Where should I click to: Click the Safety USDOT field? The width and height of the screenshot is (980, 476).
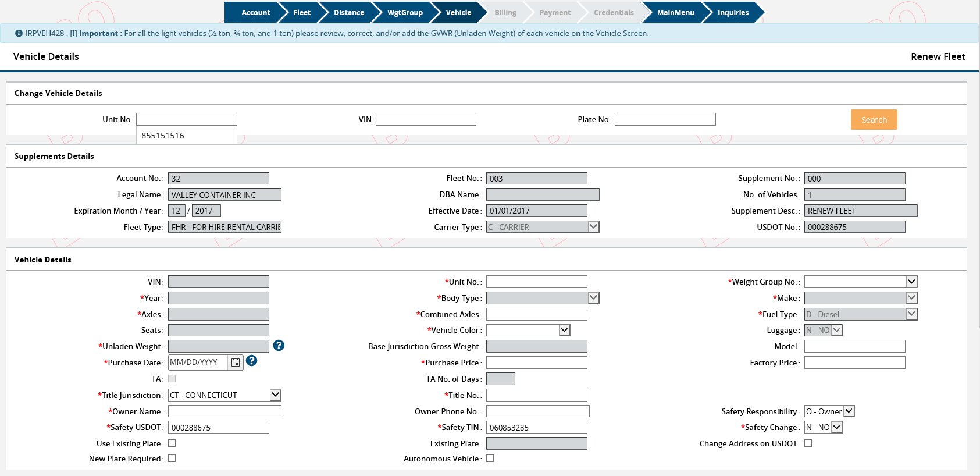pyautogui.click(x=218, y=427)
